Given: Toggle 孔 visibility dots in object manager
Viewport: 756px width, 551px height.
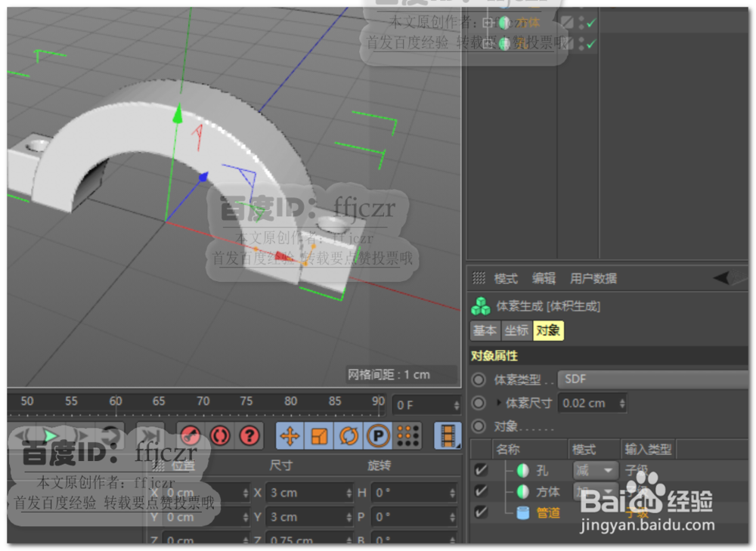Looking at the screenshot, I should [581, 44].
